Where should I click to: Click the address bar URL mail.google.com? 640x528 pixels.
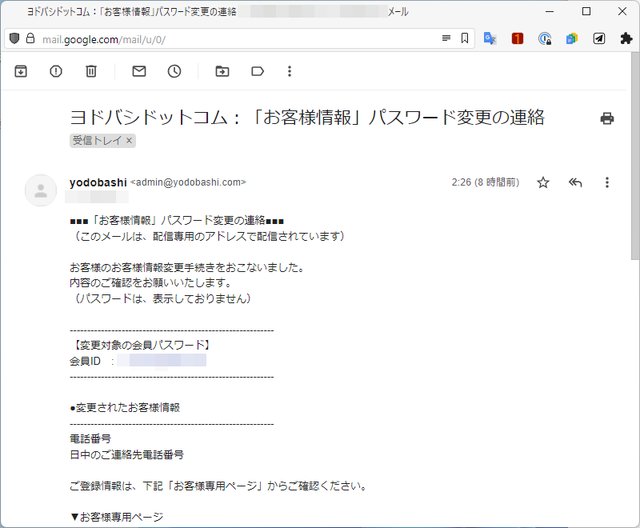104,40
